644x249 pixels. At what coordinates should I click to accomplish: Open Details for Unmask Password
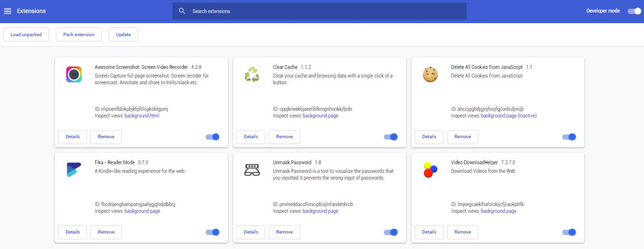251,232
